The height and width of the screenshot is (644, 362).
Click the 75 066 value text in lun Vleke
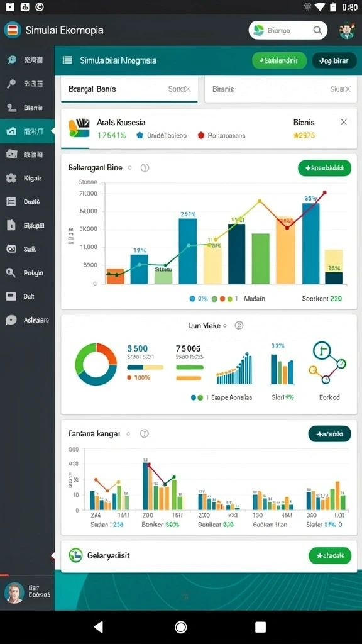189,348
